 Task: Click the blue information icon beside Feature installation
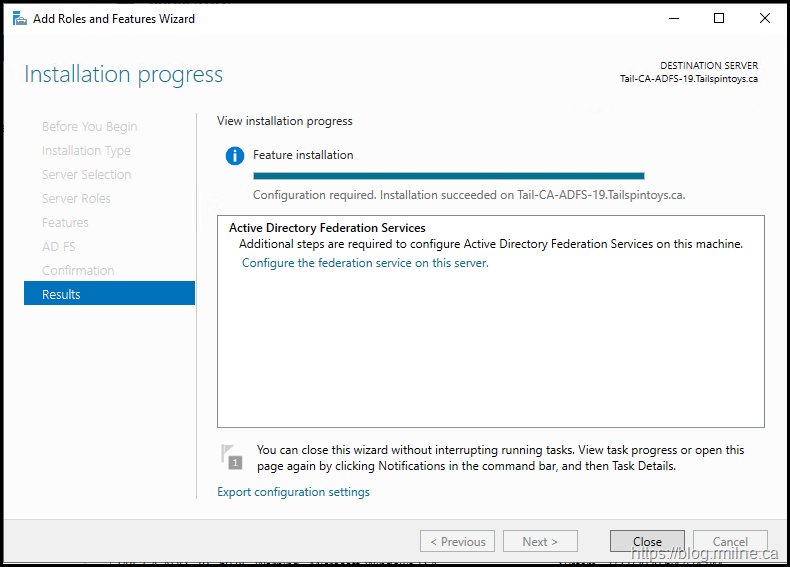(x=235, y=156)
